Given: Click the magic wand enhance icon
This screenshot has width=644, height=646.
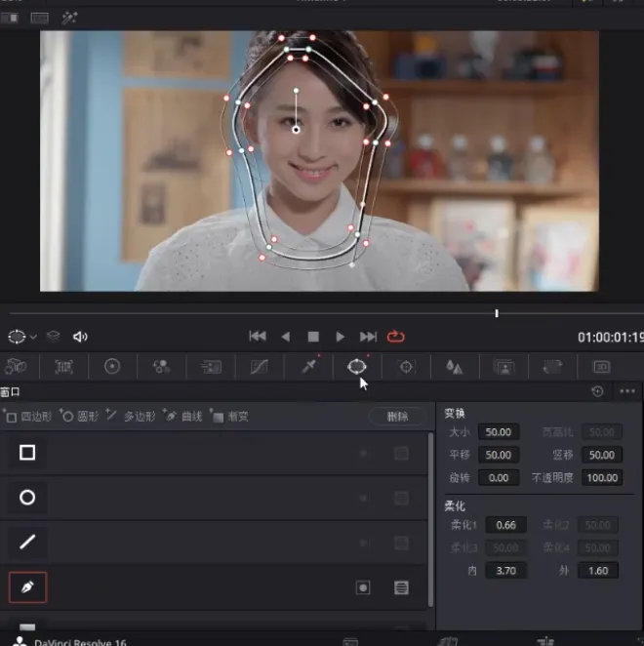Looking at the screenshot, I should tap(69, 18).
